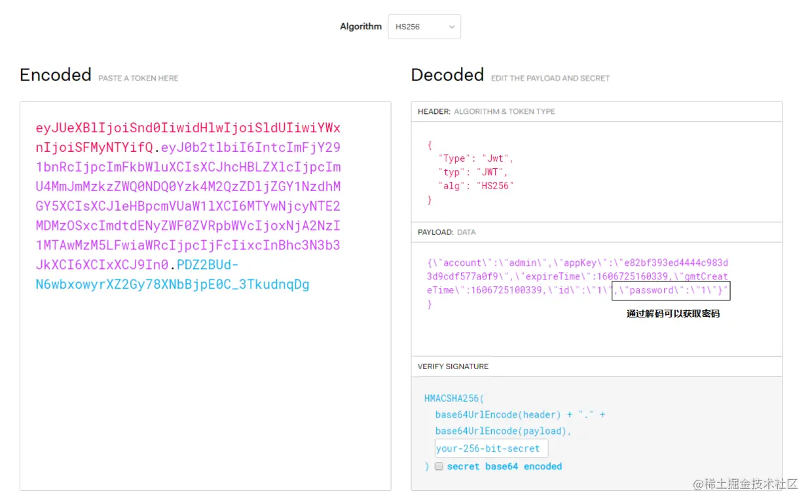Click the "Type": "Jwt" header line
This screenshot has height=504, width=812.
coord(476,158)
